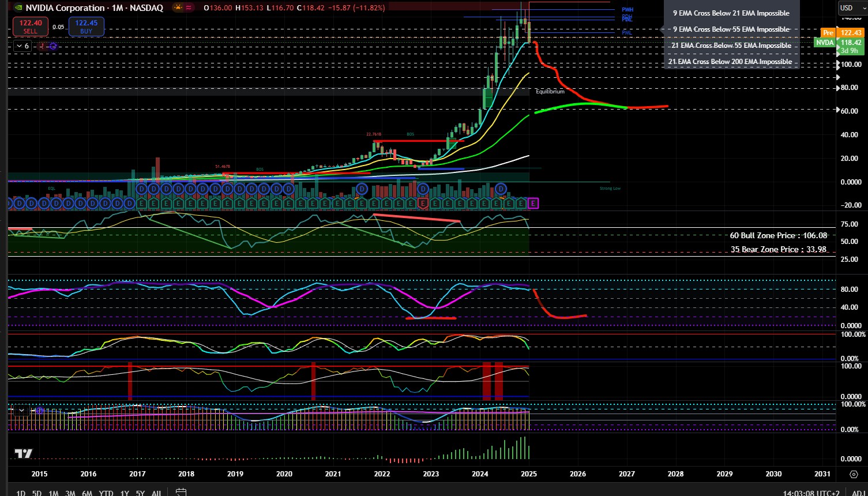Click the 2020 label on the time axis
The height and width of the screenshot is (496, 868).
click(284, 474)
